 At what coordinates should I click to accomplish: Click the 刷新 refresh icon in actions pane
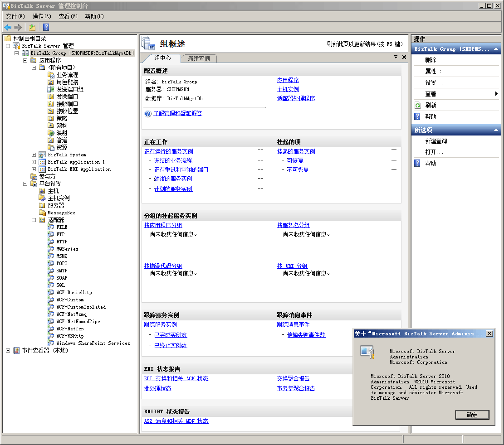click(x=417, y=105)
